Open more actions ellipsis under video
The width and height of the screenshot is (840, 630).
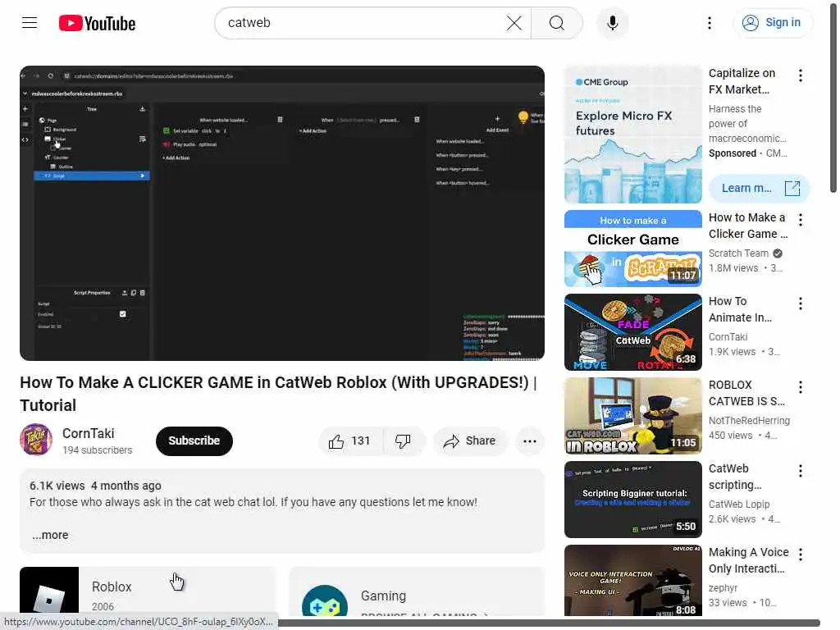tap(529, 441)
